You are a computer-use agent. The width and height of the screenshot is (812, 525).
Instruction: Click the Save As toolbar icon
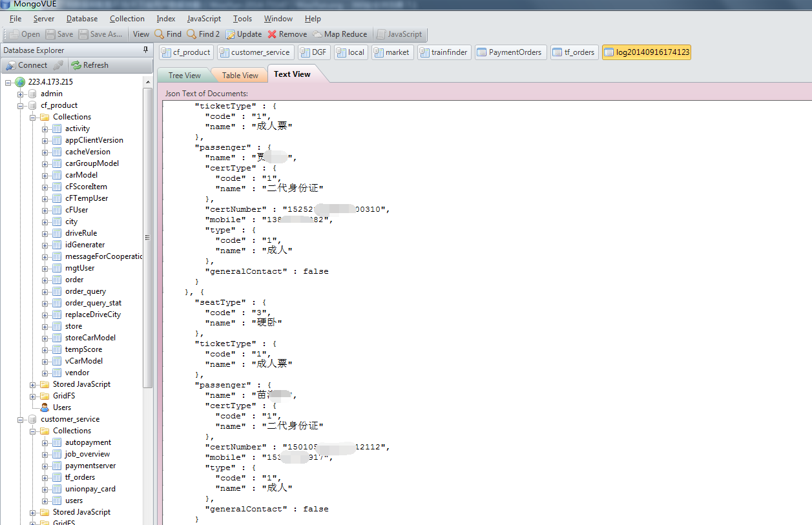pos(83,34)
